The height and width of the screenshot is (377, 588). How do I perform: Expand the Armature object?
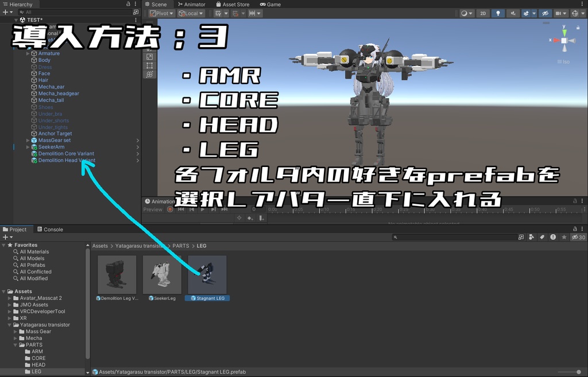[28, 53]
